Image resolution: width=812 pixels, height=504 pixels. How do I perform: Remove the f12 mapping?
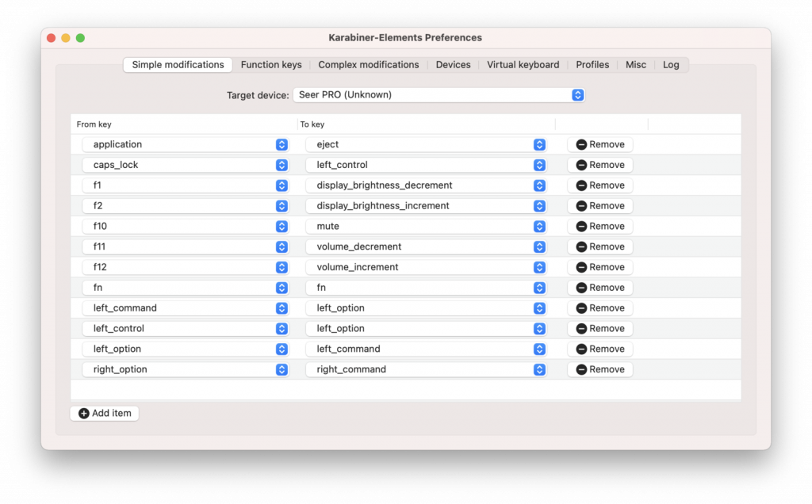pyautogui.click(x=600, y=267)
